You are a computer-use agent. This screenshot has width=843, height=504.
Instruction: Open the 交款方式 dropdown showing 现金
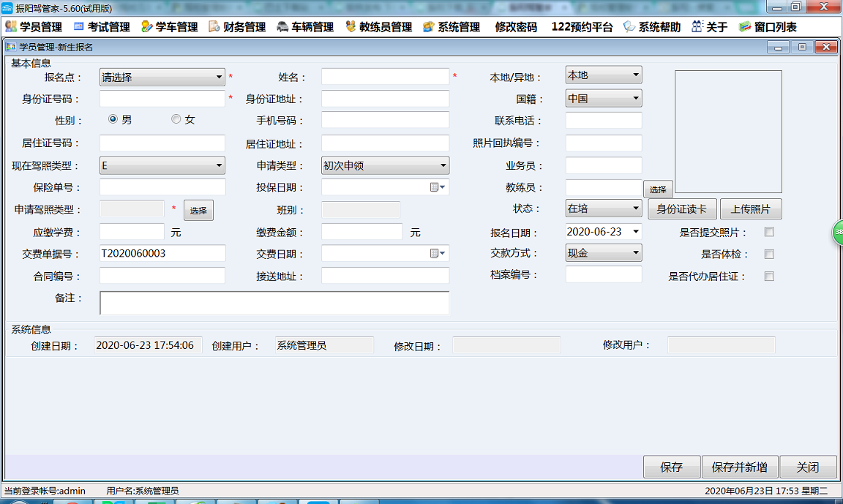[634, 254]
